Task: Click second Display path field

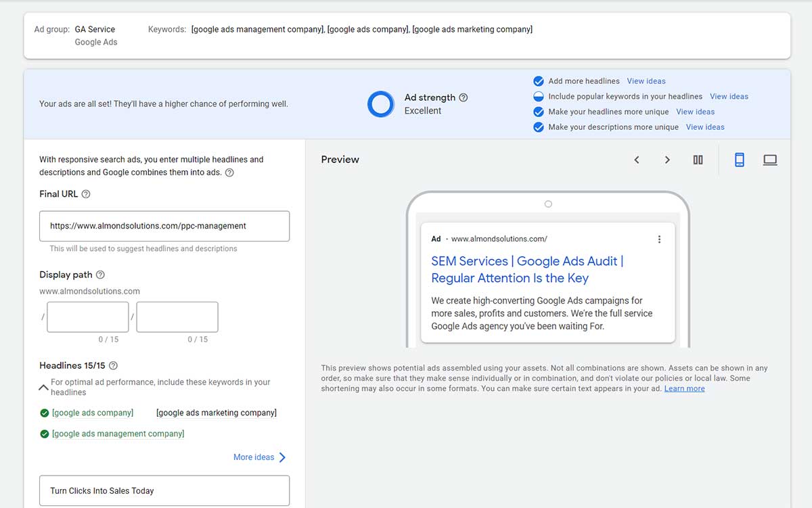Action: pyautogui.click(x=177, y=317)
